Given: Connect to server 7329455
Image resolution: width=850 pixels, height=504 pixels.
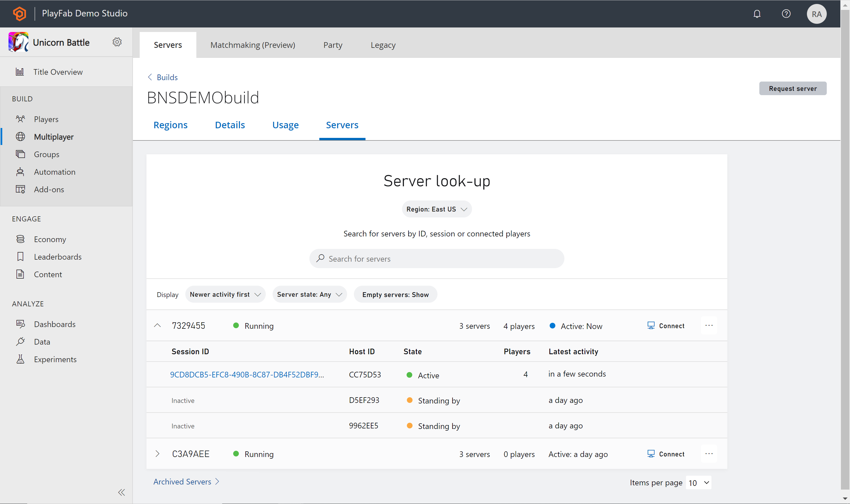Looking at the screenshot, I should tap(666, 325).
